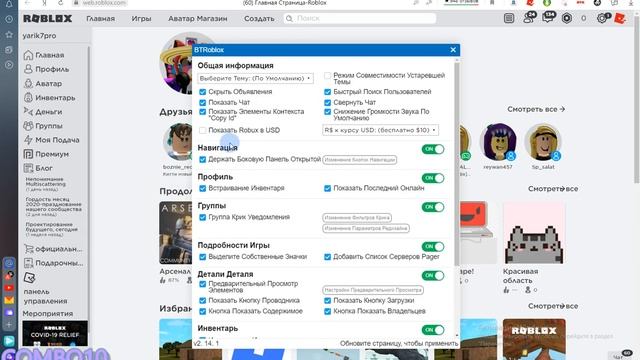640x360 pixels.
Task: Close the BTRoblox settings dialog
Action: [453, 50]
